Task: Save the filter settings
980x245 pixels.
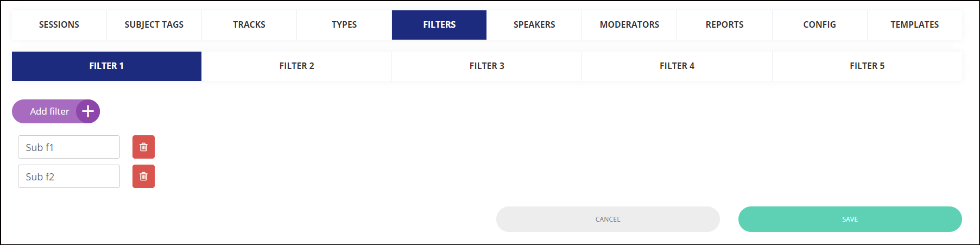Action: [x=850, y=219]
